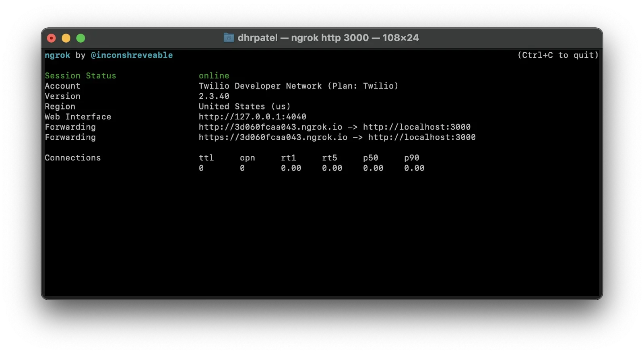The height and width of the screenshot is (354, 644).
Task: Click the 'p90' column header
Action: point(411,158)
